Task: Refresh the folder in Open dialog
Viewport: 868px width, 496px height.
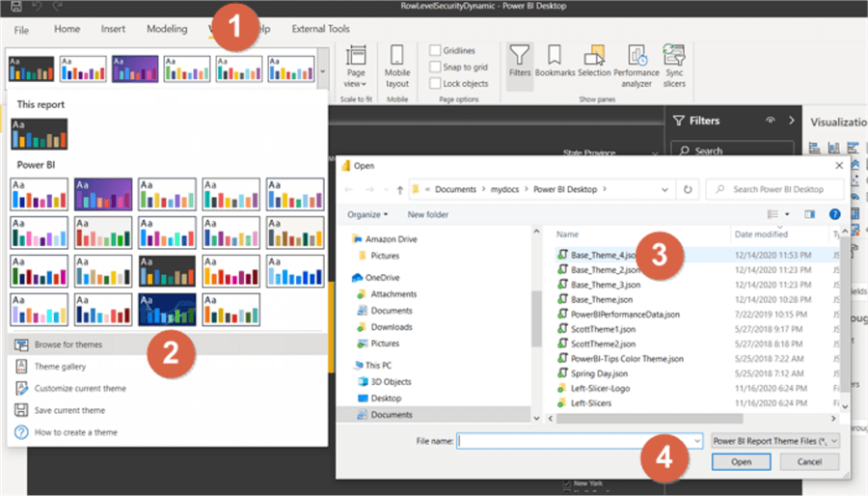Action: tap(688, 189)
